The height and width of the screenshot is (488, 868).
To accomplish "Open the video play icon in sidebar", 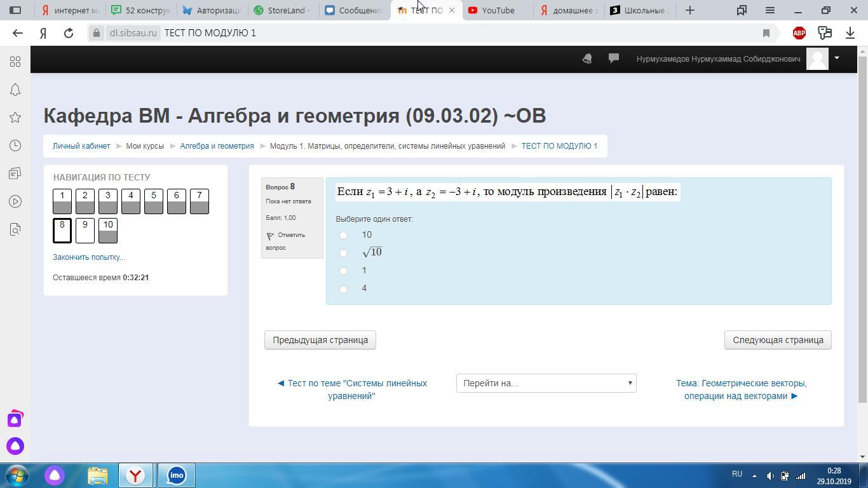I will [x=15, y=201].
